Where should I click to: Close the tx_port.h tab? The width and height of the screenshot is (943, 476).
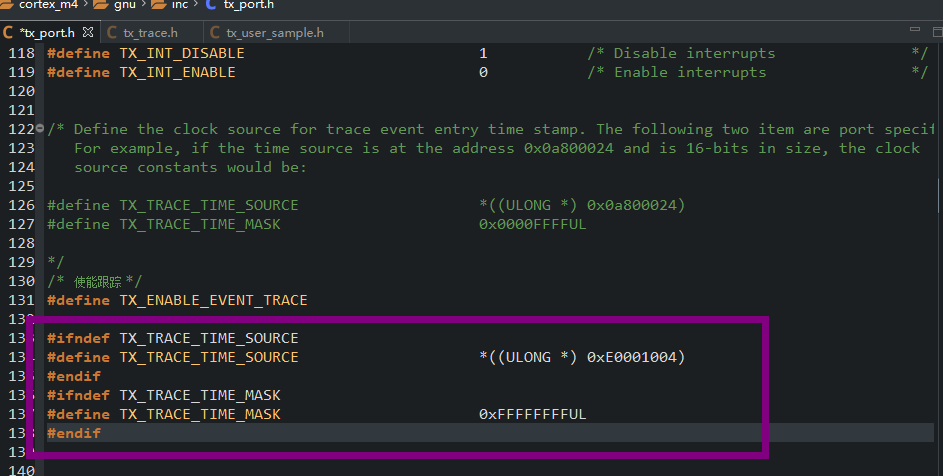pyautogui.click(x=88, y=32)
